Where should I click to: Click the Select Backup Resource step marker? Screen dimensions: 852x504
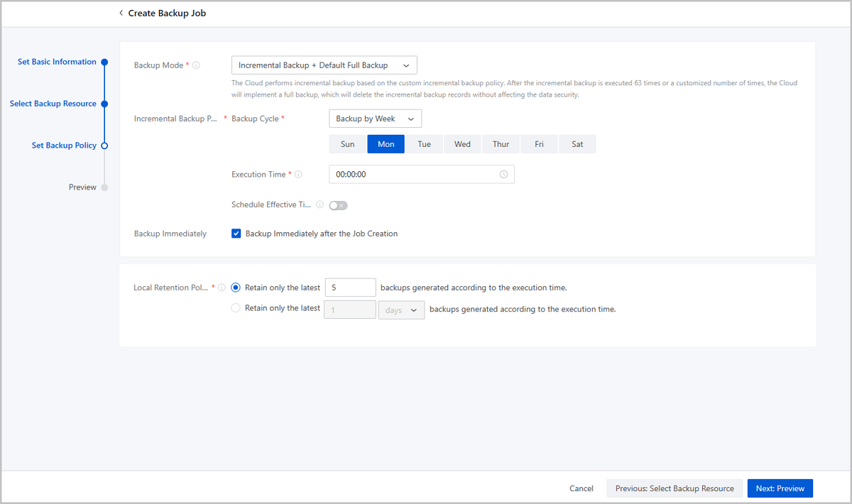click(x=104, y=104)
